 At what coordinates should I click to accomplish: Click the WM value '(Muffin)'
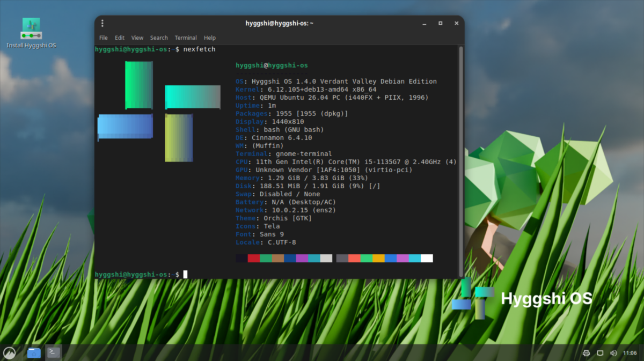pos(268,146)
